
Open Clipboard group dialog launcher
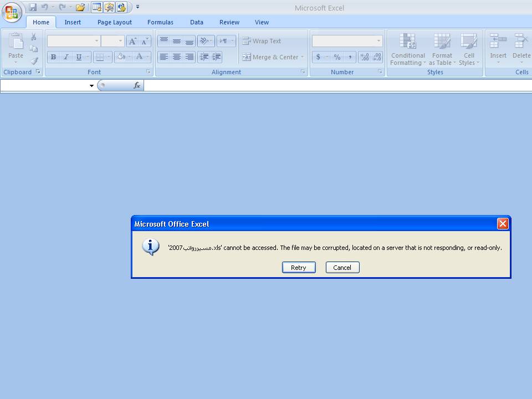coord(38,71)
